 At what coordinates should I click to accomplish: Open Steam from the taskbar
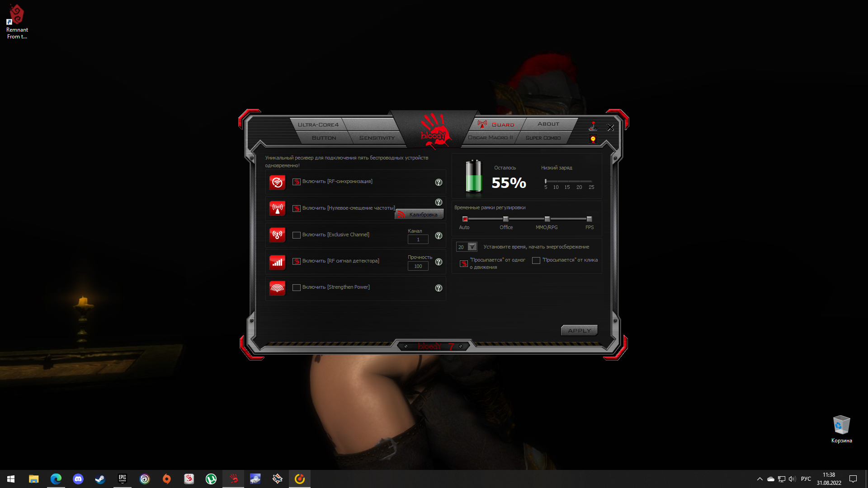[x=100, y=479]
